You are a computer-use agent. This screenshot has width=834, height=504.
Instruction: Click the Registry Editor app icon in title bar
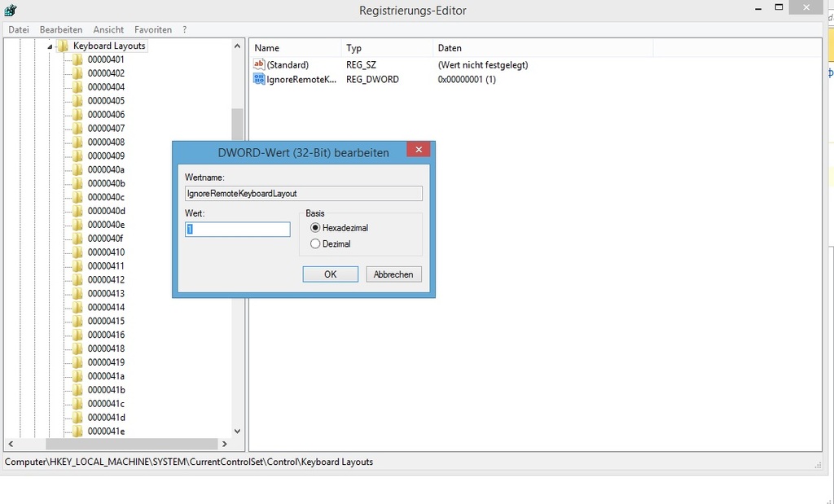(x=11, y=11)
